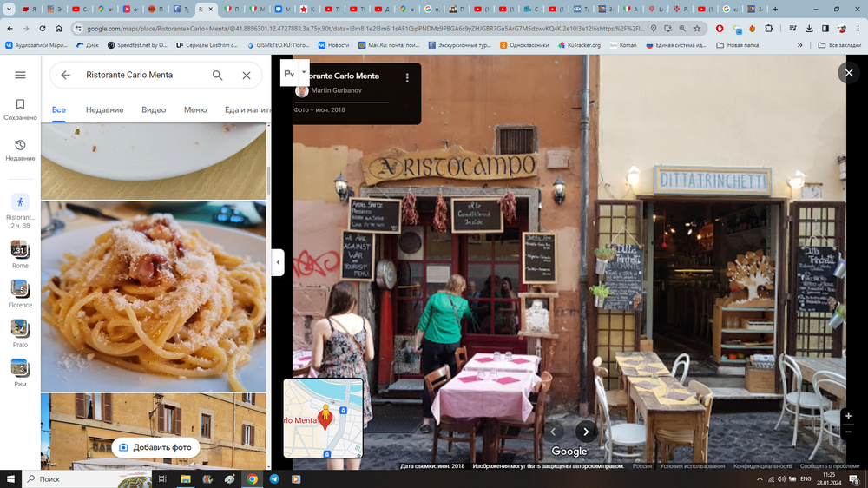Open File Explorer from the taskbar
The image size is (868, 488).
(x=186, y=479)
